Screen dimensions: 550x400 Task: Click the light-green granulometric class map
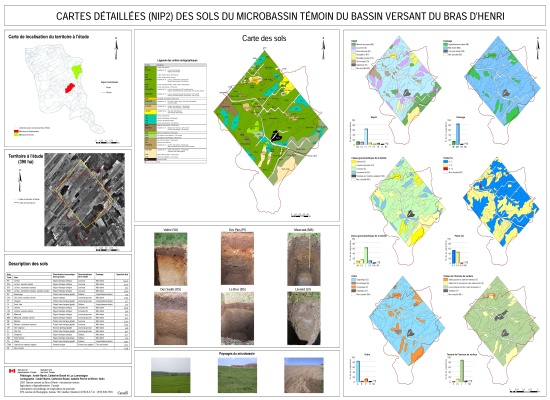click(408, 201)
